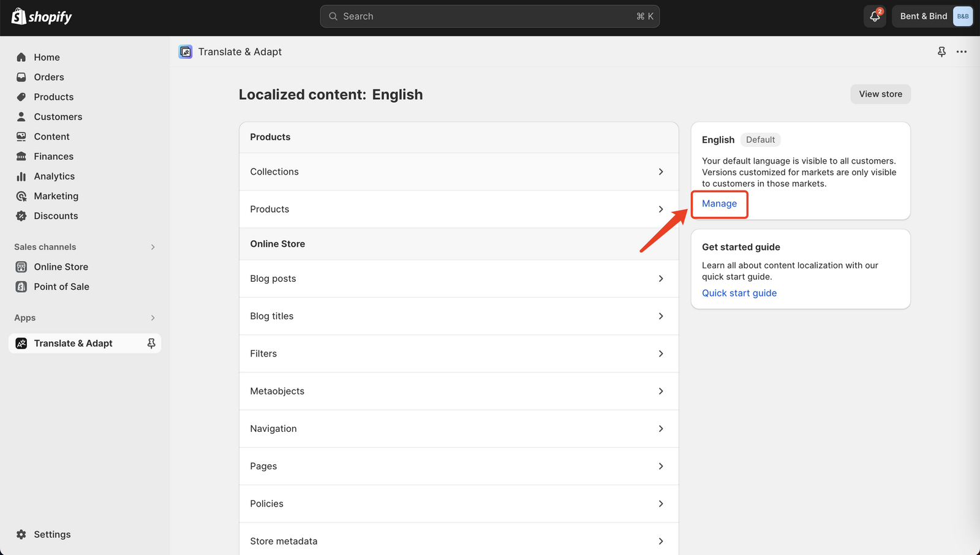
Task: Focus the Search field
Action: tap(489, 17)
